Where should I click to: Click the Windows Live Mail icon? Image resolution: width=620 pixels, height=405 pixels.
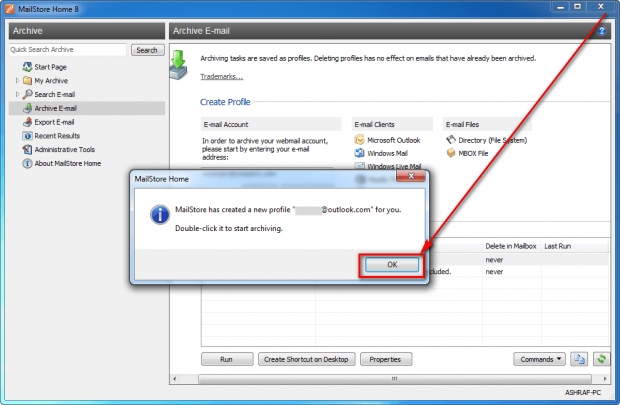click(359, 166)
